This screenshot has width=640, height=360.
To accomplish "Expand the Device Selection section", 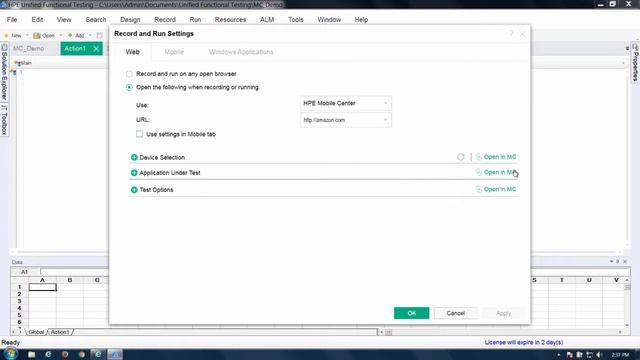I will pyautogui.click(x=134, y=157).
